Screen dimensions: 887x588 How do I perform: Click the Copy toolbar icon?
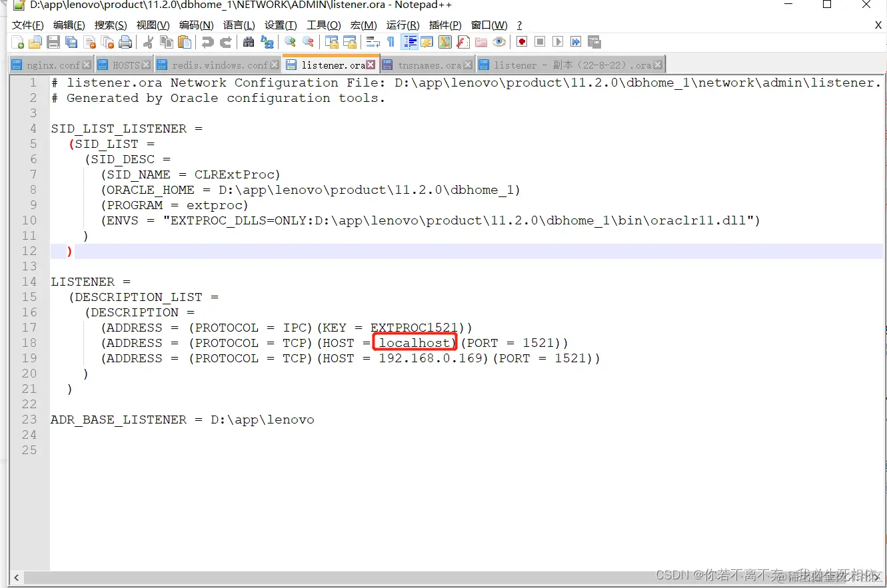pos(167,42)
